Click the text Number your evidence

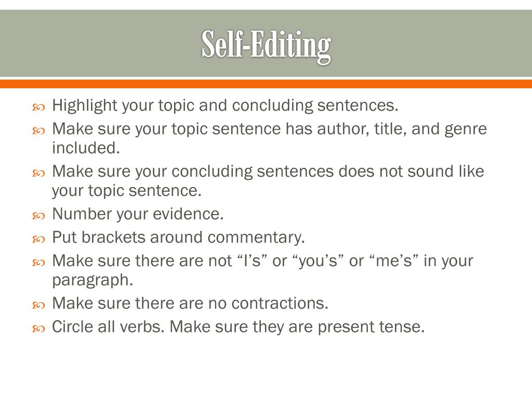click(x=138, y=215)
